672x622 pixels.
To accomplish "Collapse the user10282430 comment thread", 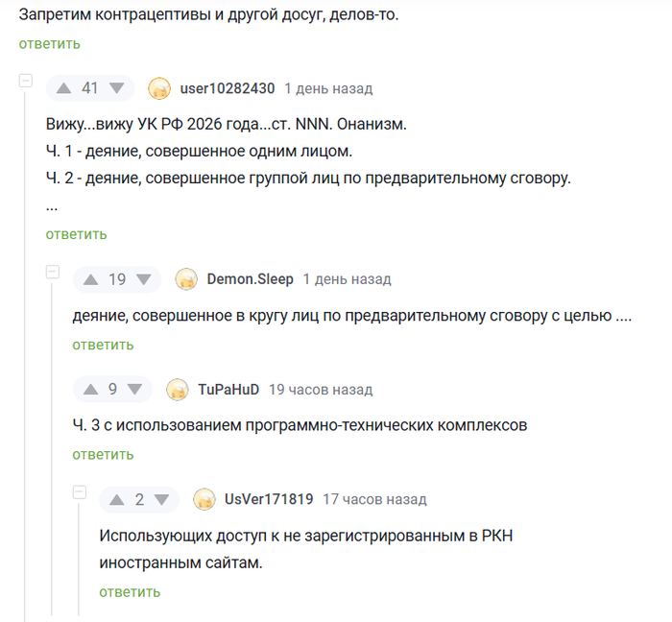I will coord(26,82).
